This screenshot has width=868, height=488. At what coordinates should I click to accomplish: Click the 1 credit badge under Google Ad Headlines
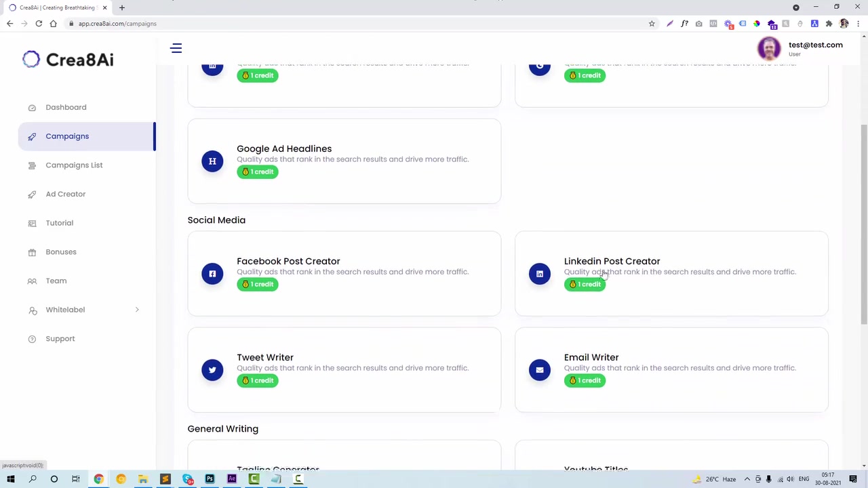point(258,172)
